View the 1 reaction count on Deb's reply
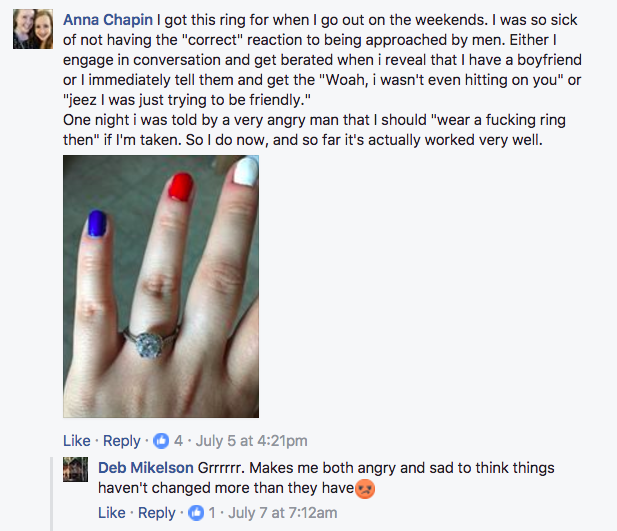This screenshot has width=617, height=531. point(212,513)
